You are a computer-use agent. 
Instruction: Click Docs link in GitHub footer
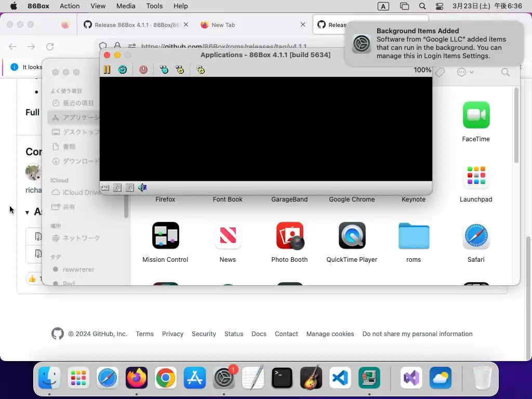coord(259,334)
